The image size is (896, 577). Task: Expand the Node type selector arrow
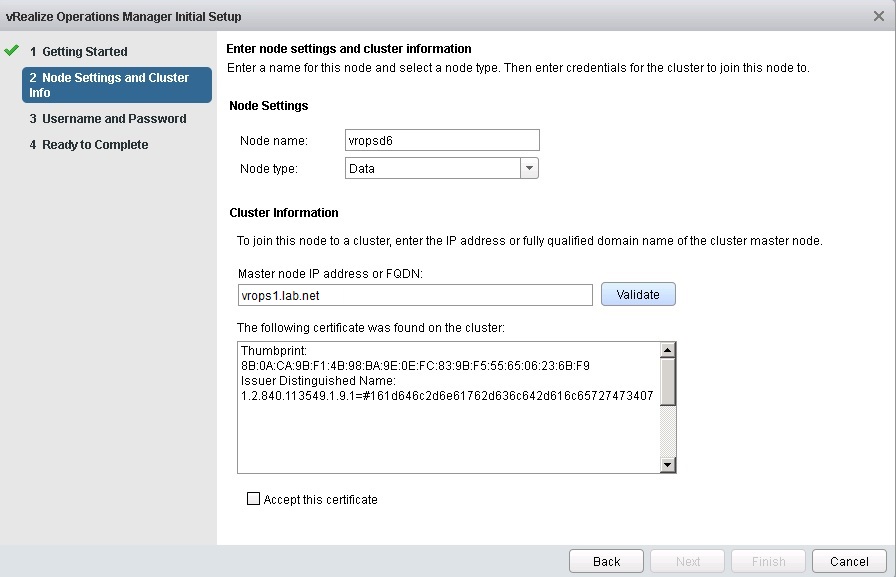tap(530, 168)
